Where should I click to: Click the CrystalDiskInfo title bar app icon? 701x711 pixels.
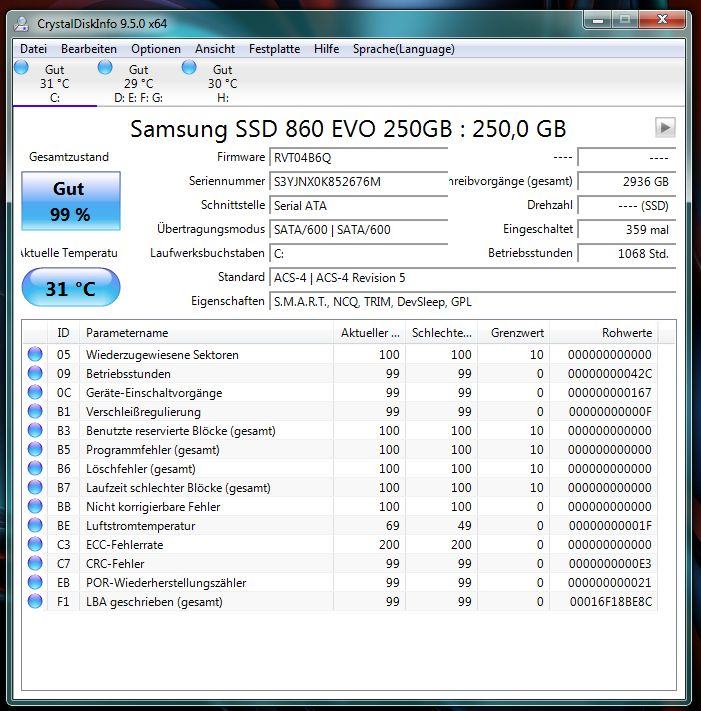coord(21,24)
